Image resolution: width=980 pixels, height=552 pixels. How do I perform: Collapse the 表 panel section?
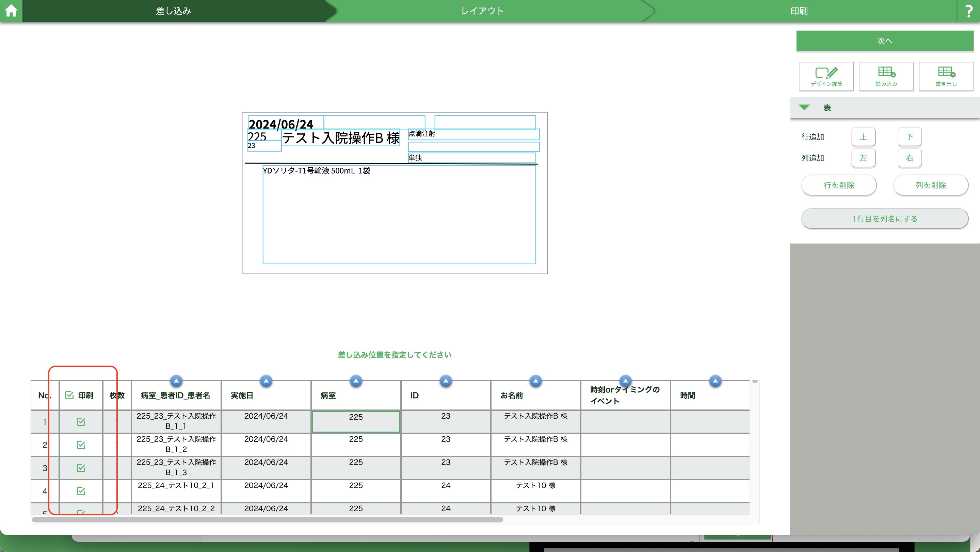pos(804,107)
